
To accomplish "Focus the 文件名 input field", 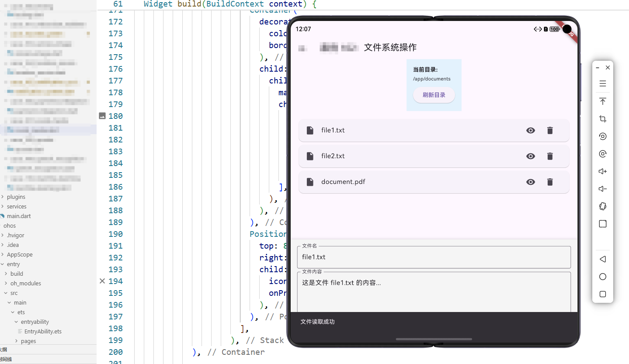I will pos(434,257).
